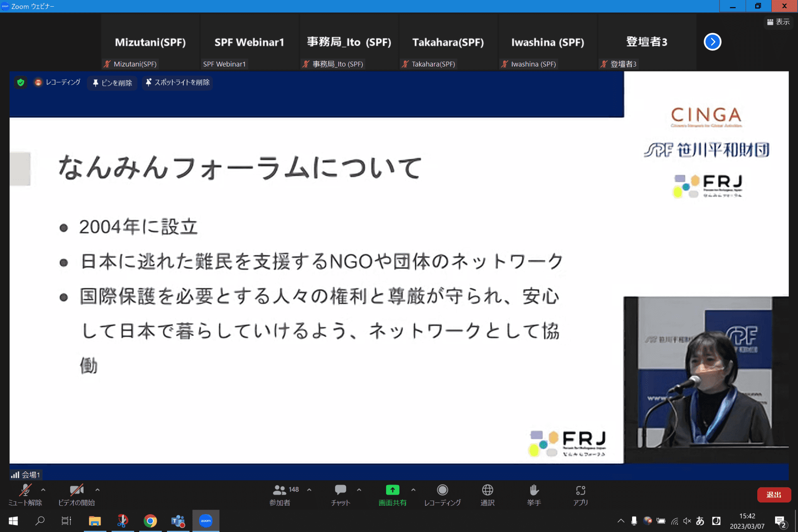Toggle Japanese IME あ indicator
The image size is (798, 532).
700,521
